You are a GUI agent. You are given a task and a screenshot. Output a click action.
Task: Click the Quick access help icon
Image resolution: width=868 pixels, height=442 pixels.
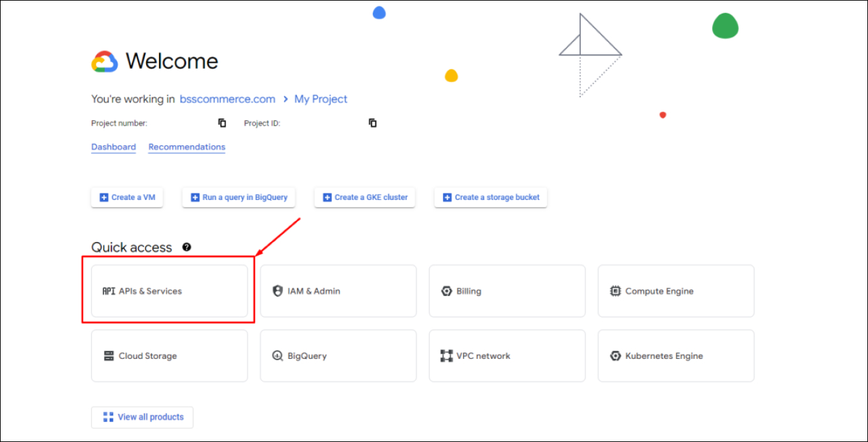tap(186, 247)
